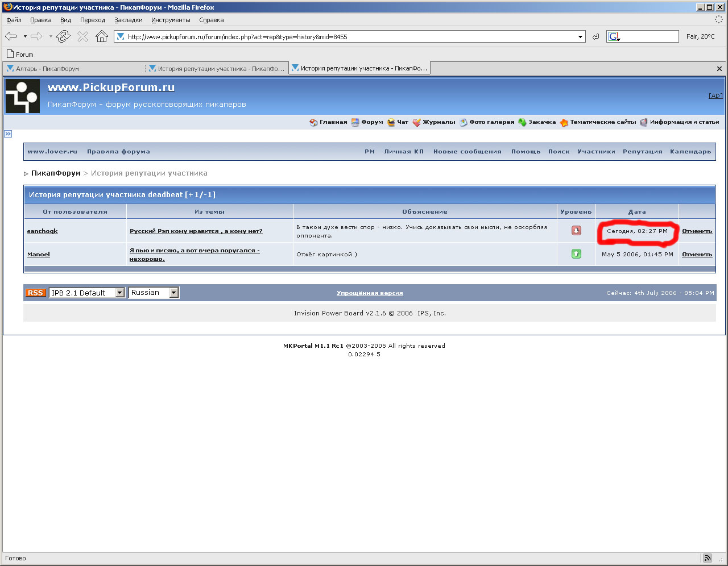Click the Go arrow beside address bar
Viewport: 728px width, 566px height.
click(x=595, y=37)
